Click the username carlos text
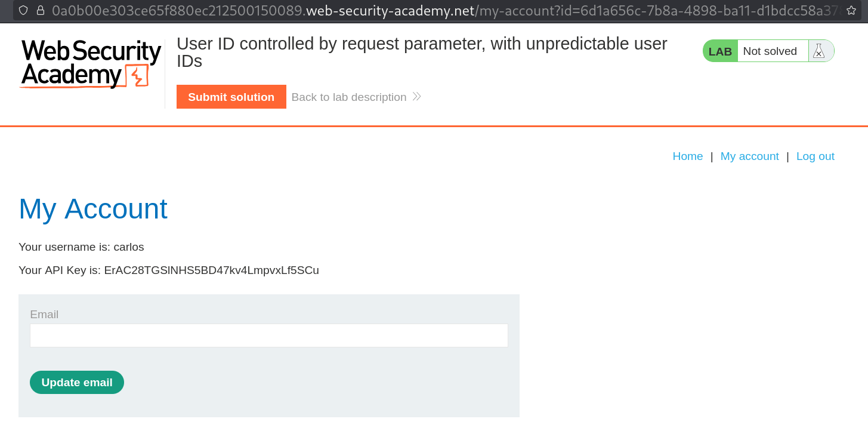 point(129,247)
